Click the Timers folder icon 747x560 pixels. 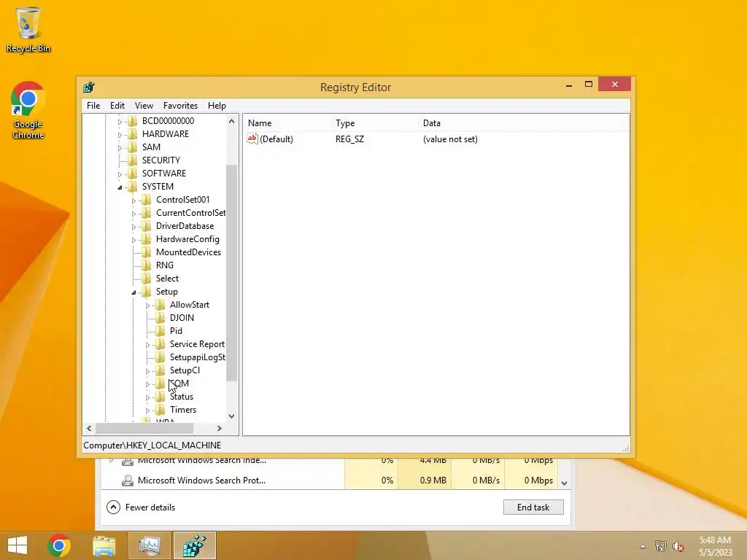click(160, 410)
